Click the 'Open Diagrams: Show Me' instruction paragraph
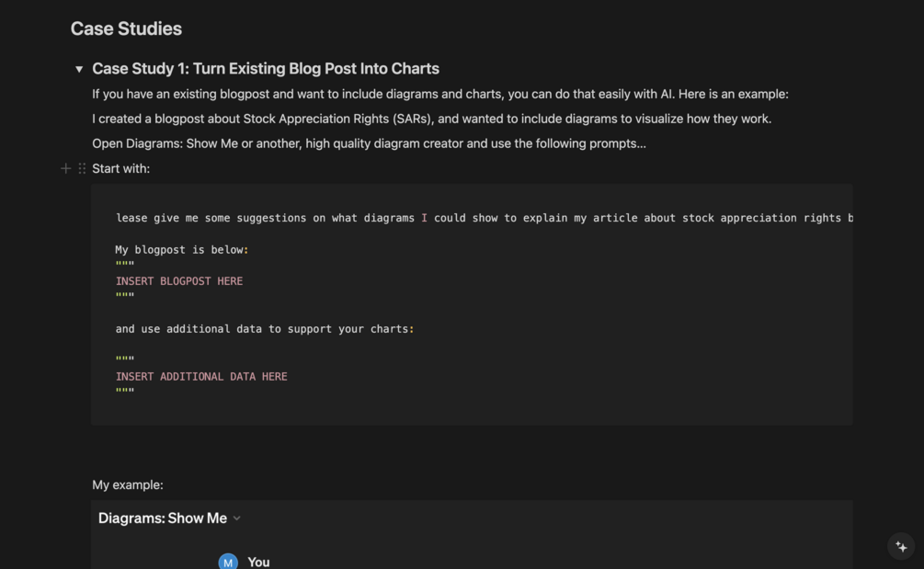This screenshot has height=569, width=924. pos(369,143)
